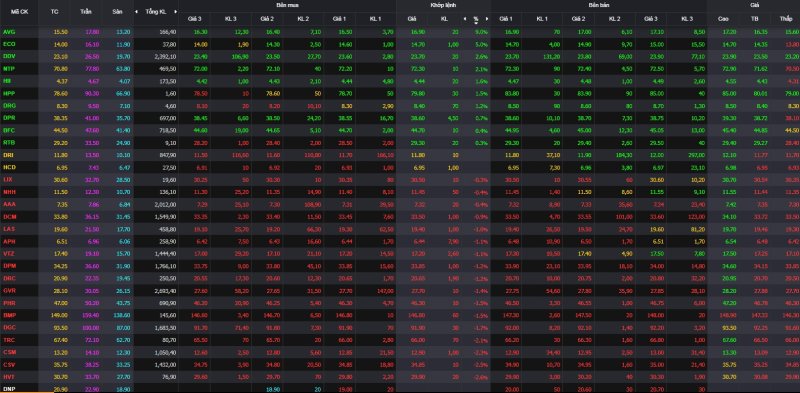
Task: Open the DDV stock symbol
Action: tap(9, 56)
